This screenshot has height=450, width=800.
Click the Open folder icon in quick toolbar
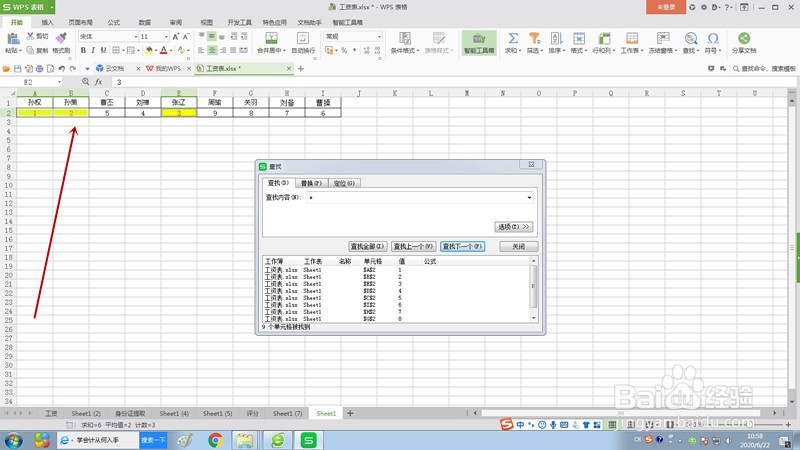pyautogui.click(x=6, y=68)
